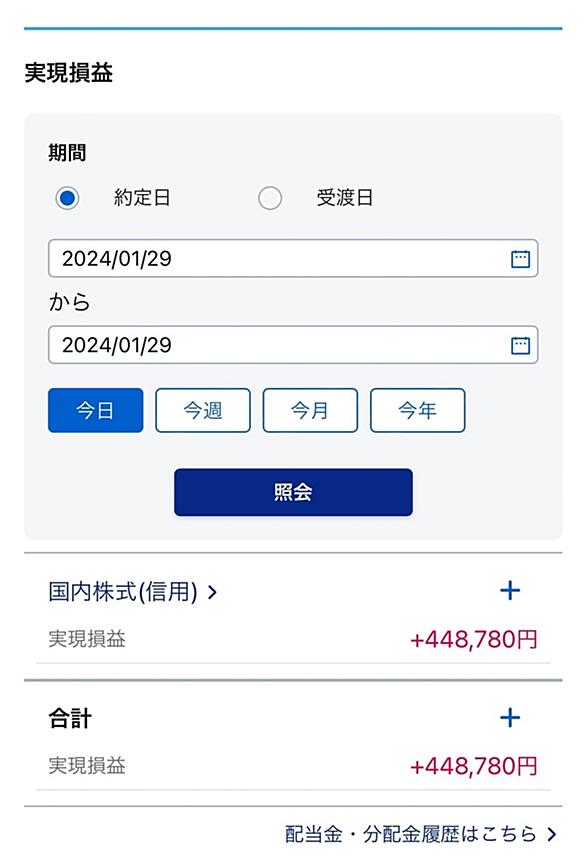The image size is (586, 862).
Task: Select the 受渡日 radio button
Action: tap(270, 198)
